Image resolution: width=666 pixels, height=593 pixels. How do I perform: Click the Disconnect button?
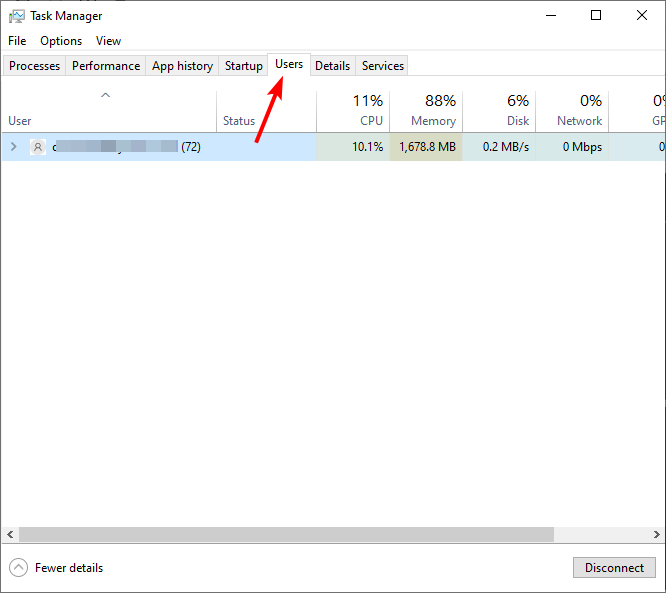click(x=614, y=568)
